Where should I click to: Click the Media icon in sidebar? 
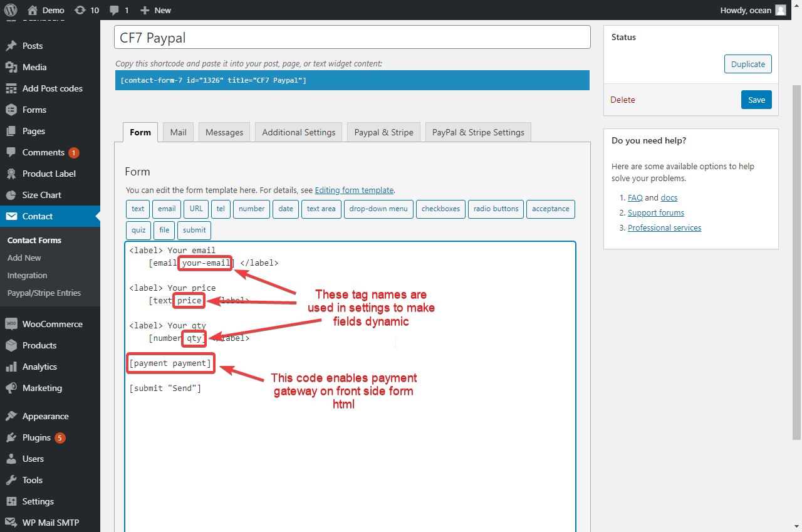[11, 67]
